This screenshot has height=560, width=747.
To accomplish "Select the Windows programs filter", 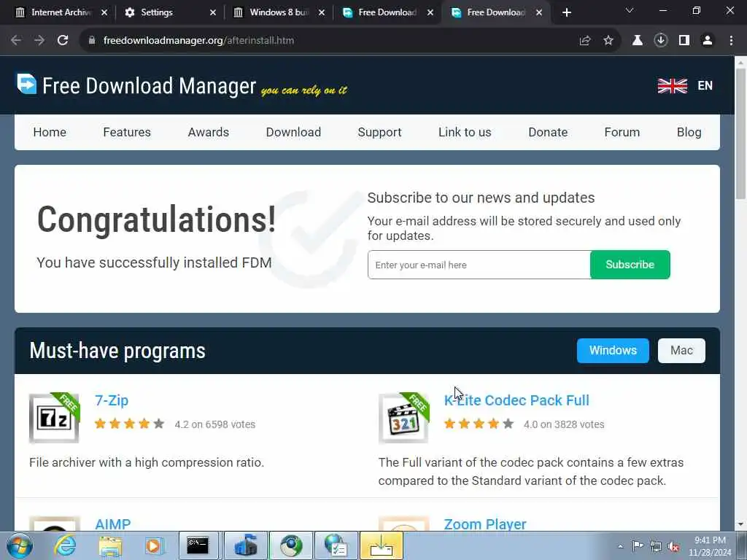I will coord(613,351).
